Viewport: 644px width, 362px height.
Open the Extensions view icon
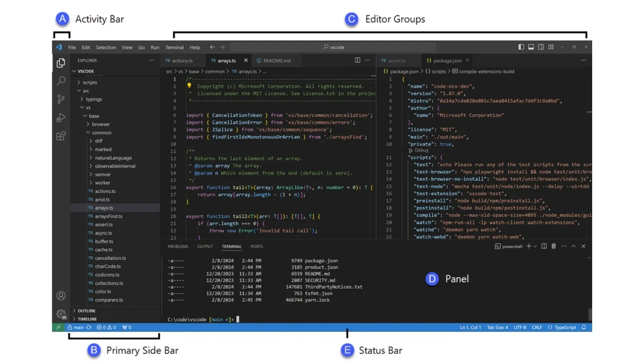click(x=61, y=136)
